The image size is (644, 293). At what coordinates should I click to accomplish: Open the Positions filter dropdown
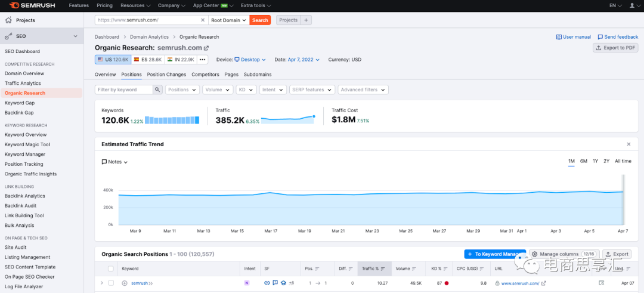pyautogui.click(x=182, y=90)
